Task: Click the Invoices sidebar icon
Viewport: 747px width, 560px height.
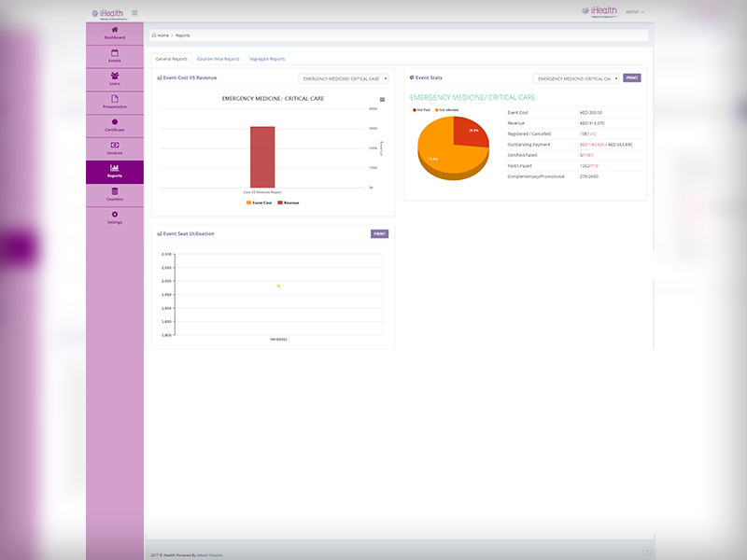Action: tap(114, 147)
